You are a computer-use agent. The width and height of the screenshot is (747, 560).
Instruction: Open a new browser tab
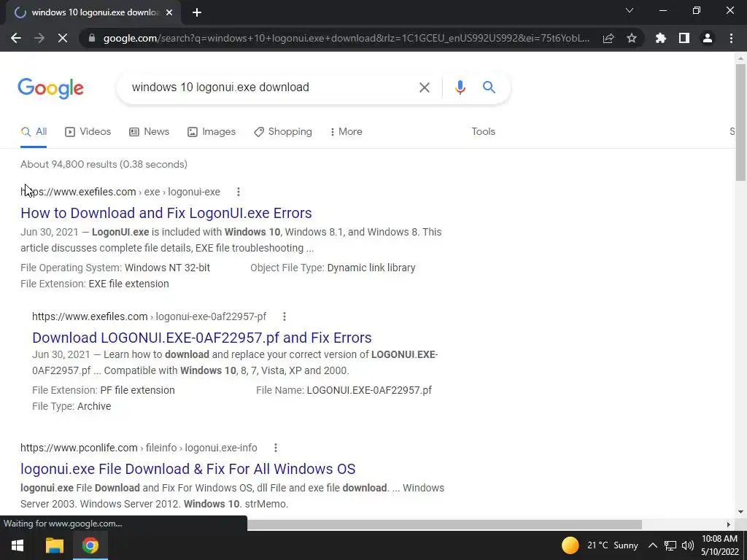(197, 13)
